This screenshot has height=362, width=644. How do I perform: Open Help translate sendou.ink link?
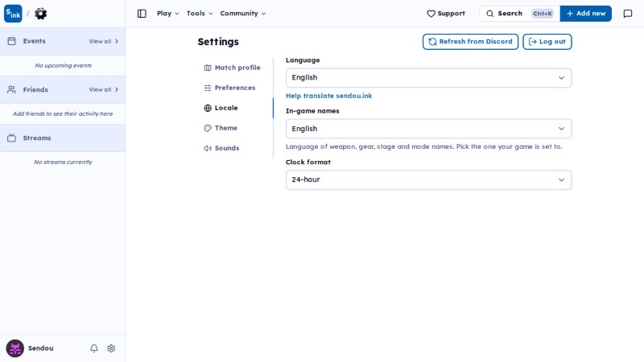[x=329, y=96]
